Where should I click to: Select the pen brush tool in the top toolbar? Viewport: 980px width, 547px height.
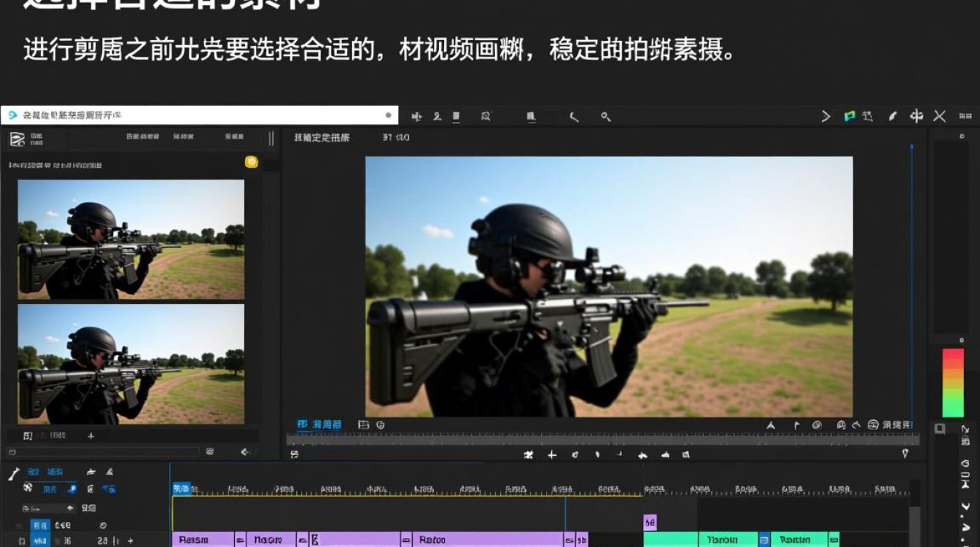892,116
